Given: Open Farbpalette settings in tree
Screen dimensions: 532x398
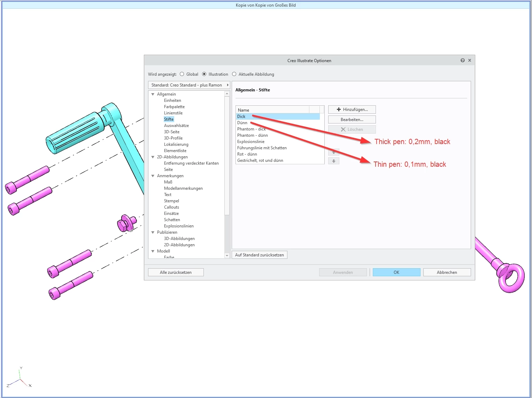Looking at the screenshot, I should tap(174, 107).
